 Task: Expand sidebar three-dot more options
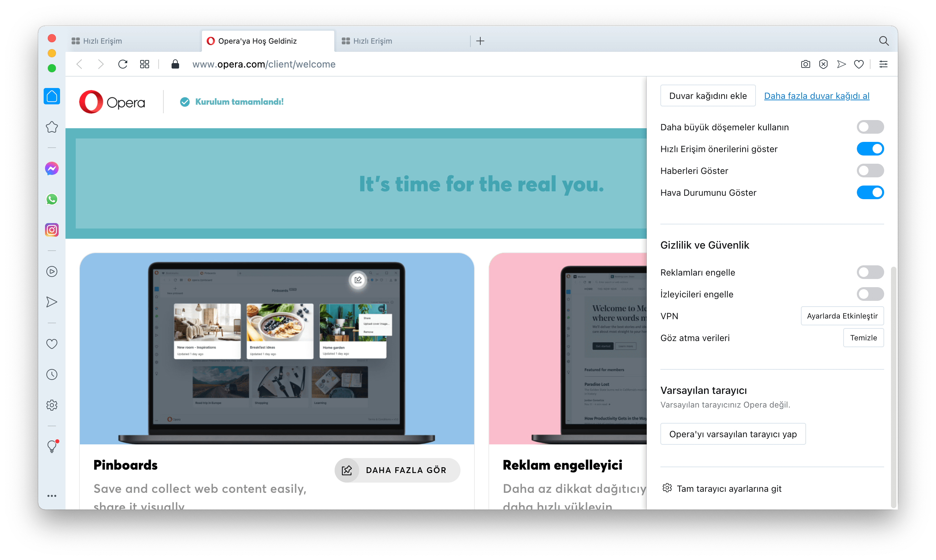point(52,496)
